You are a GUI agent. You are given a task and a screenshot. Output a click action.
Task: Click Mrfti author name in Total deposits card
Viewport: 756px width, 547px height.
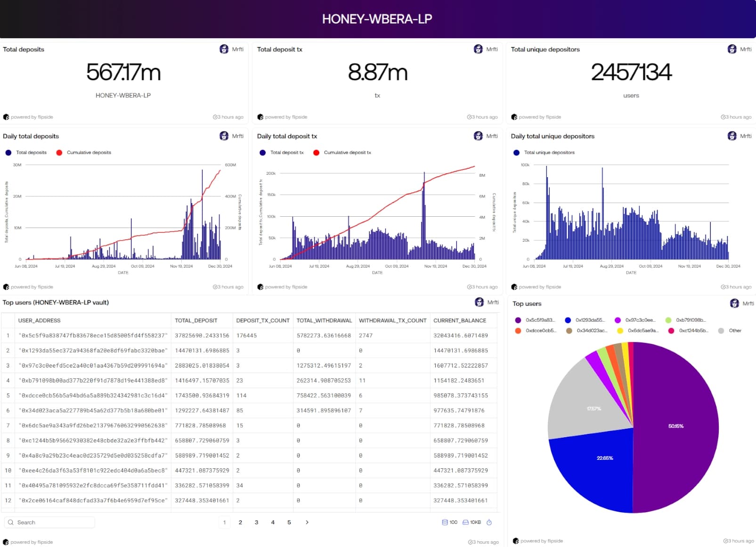click(238, 49)
